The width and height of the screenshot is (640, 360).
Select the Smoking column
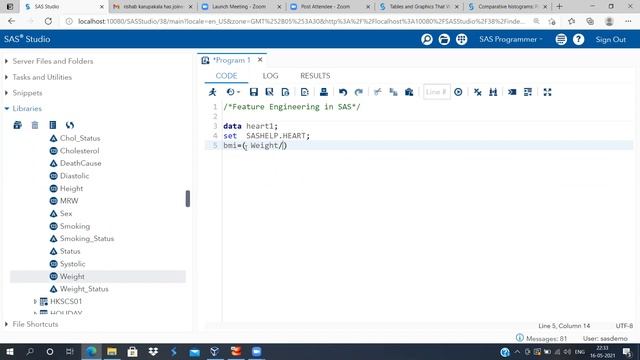75,226
